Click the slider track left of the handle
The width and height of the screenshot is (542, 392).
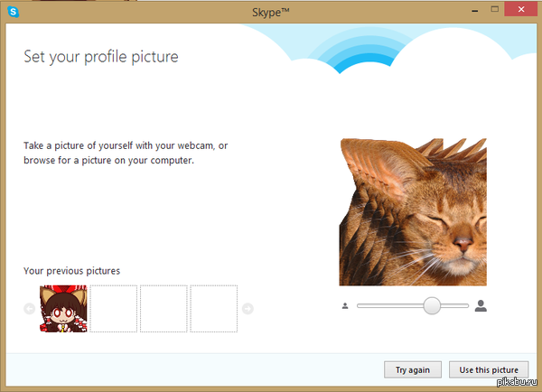(x=388, y=306)
